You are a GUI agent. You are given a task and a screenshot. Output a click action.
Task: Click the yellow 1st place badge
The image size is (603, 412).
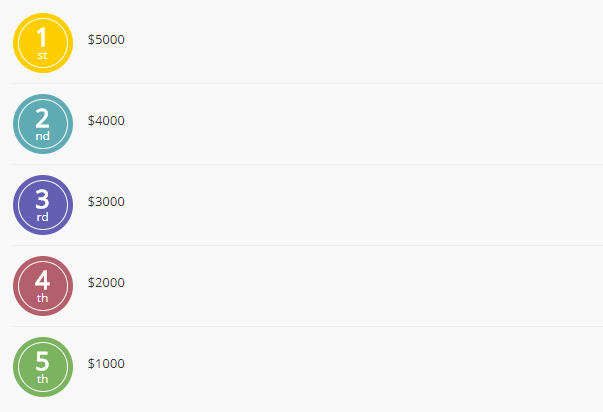click(43, 43)
